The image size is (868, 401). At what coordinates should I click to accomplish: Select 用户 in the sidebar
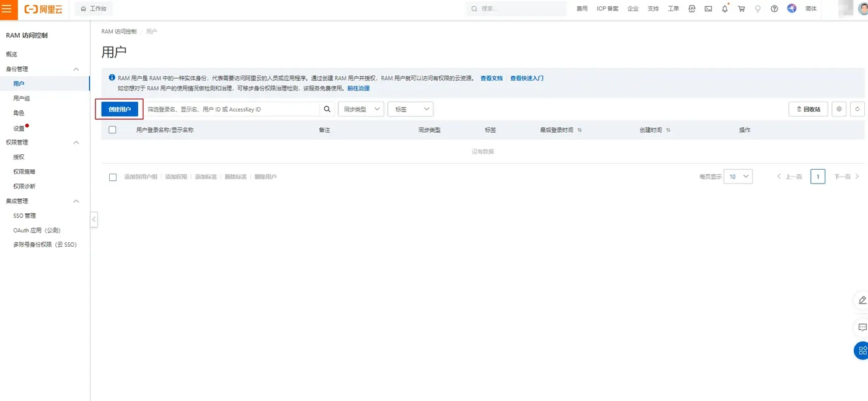(x=45, y=84)
